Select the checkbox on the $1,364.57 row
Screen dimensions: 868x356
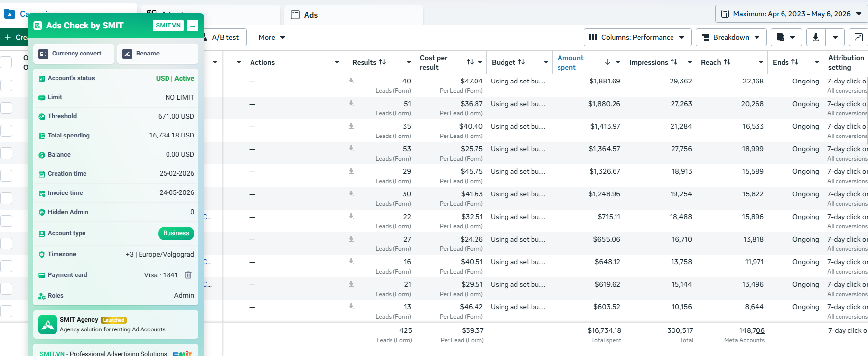click(x=6, y=153)
